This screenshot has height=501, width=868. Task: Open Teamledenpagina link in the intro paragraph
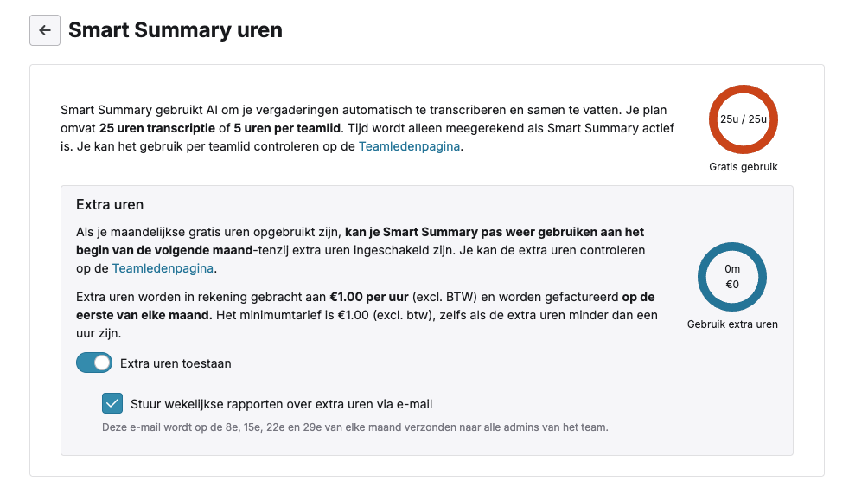tap(409, 146)
